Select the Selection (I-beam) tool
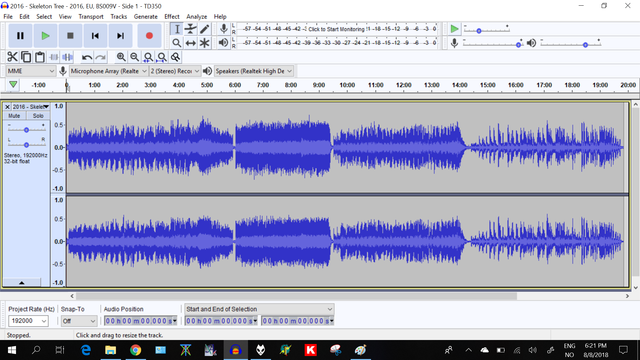Image resolution: width=640 pixels, height=360 pixels. coord(177,29)
